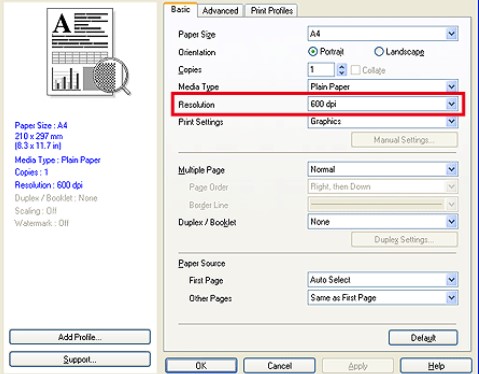Image resolution: width=479 pixels, height=374 pixels.
Task: Open the Border Line dropdown
Action: click(x=383, y=204)
